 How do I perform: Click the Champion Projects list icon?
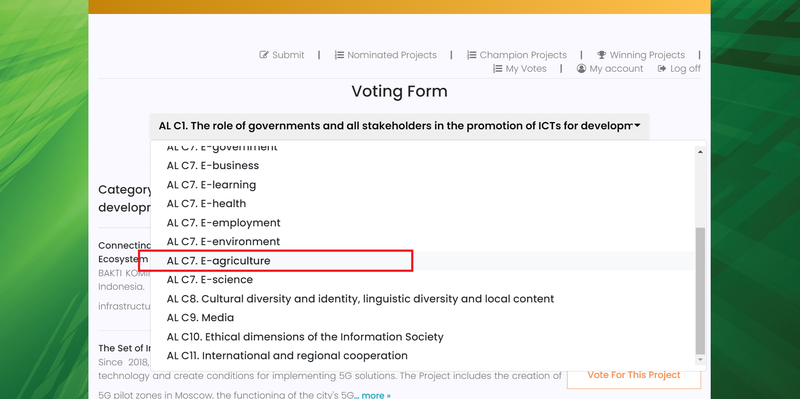tap(471, 55)
